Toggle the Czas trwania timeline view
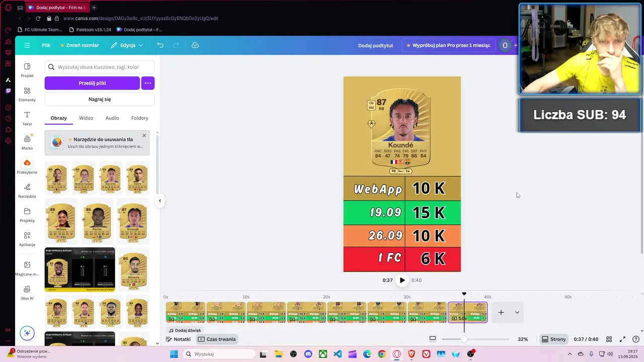Viewport: 644px width, 362px height. (x=217, y=339)
